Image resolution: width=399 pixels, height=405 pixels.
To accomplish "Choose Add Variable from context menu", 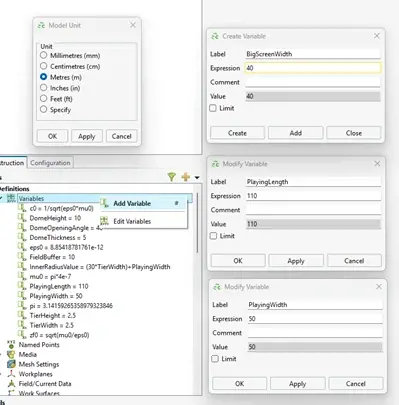I will pos(143,203).
